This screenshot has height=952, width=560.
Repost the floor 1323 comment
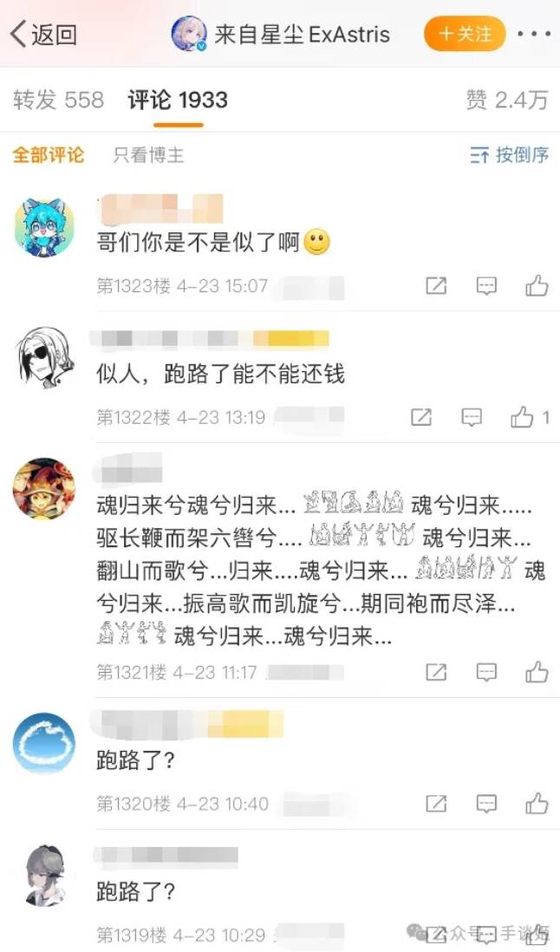click(x=436, y=285)
